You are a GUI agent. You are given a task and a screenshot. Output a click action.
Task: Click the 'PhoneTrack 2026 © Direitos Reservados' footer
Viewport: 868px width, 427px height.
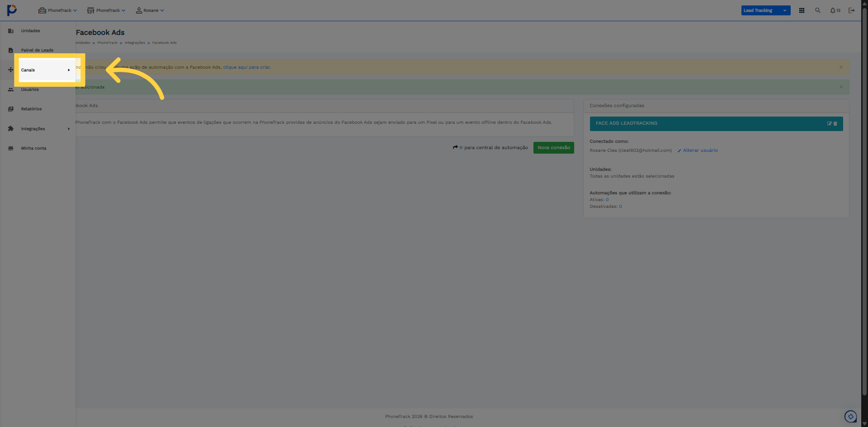(x=429, y=417)
